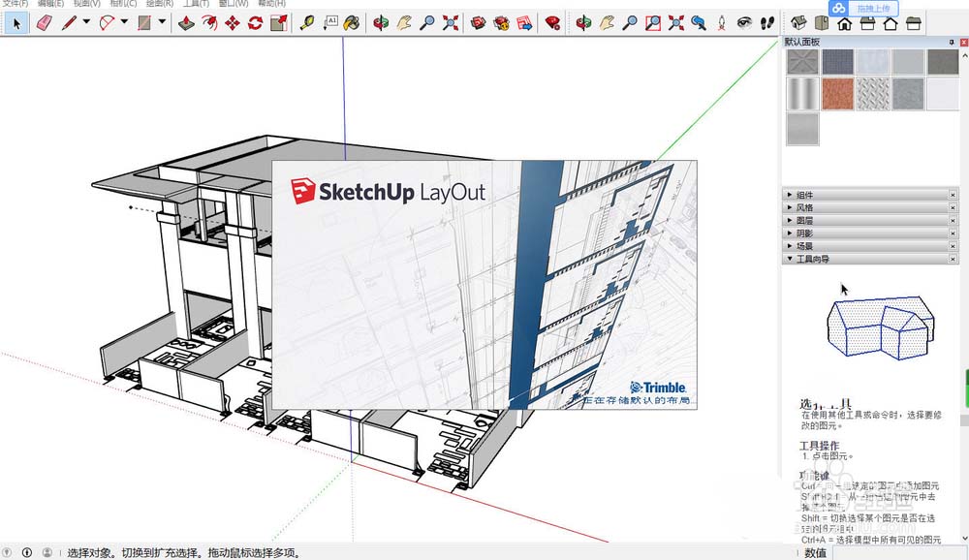Open the 编辑(E) menu

click(50, 3)
